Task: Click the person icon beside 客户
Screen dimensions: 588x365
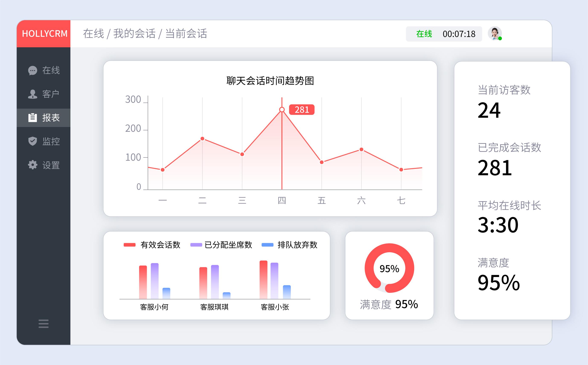Action: coord(33,94)
